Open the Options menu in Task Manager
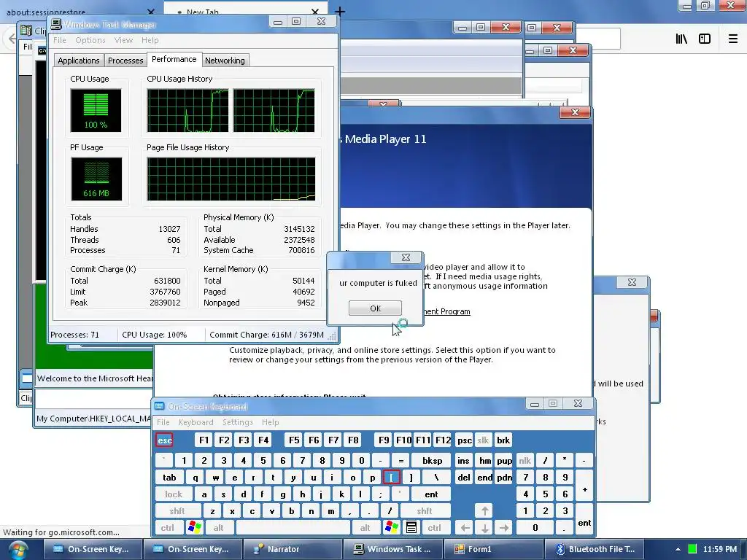The image size is (747, 560). click(90, 40)
